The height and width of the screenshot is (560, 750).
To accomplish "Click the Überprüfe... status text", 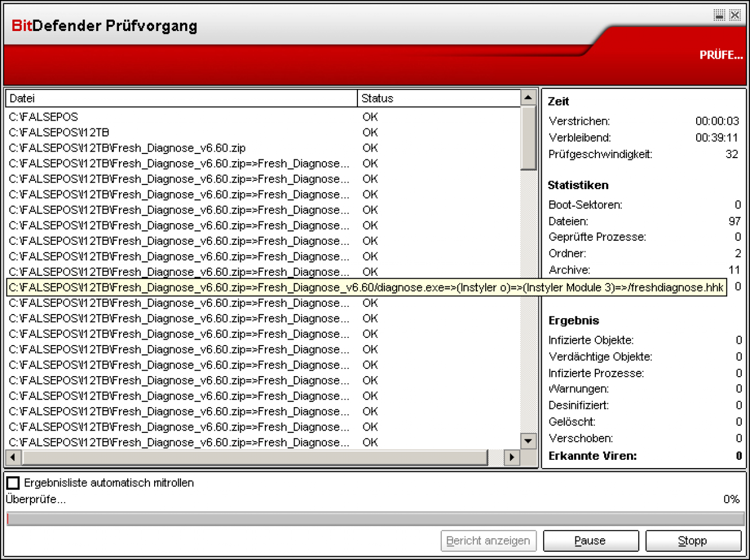I will 36,499.
